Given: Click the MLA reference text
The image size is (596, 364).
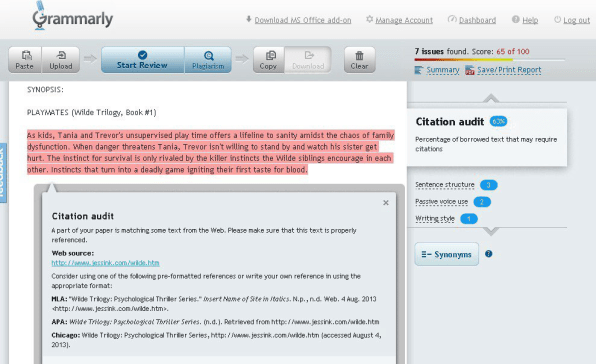Looking at the screenshot, I should point(214,304).
